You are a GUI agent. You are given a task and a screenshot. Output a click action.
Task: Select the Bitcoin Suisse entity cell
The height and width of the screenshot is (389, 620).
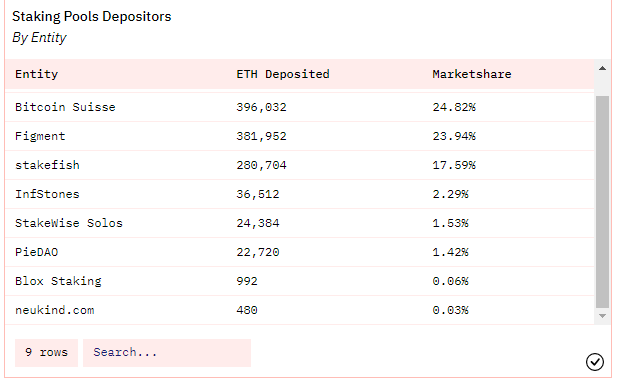coord(65,107)
